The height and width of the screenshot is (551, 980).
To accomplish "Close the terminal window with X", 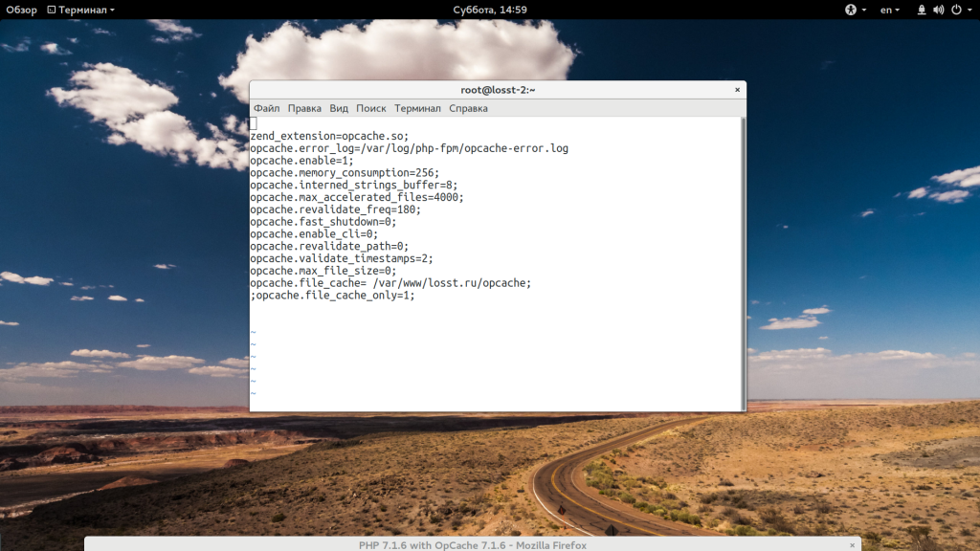I will tap(738, 90).
